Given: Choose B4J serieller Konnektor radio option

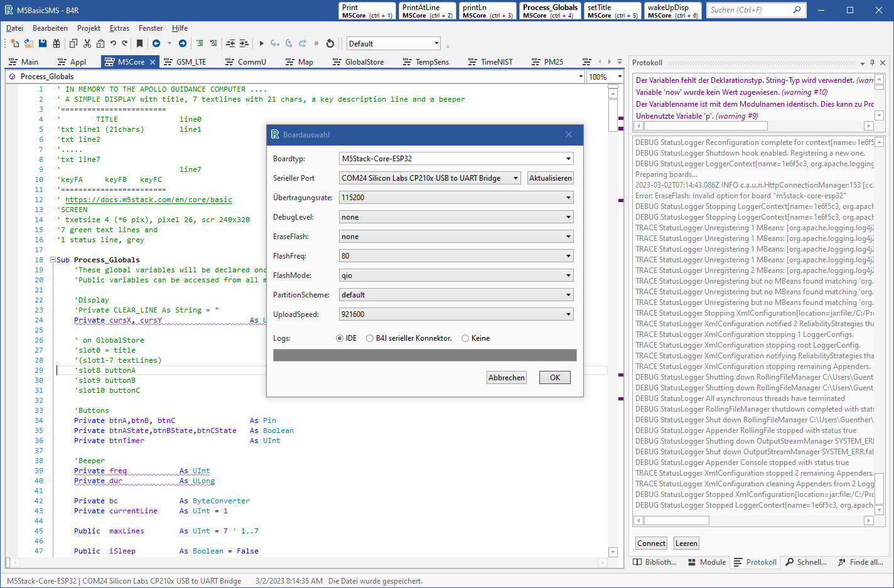Looking at the screenshot, I should coord(370,338).
